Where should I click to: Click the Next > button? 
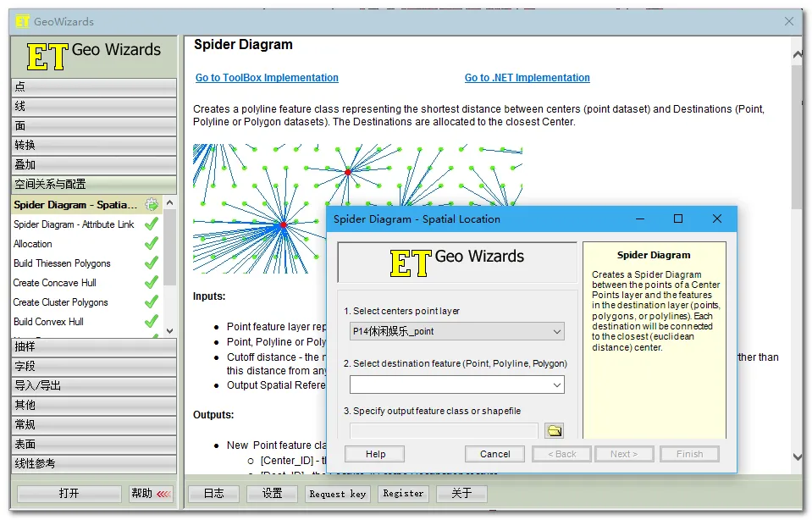tap(624, 454)
